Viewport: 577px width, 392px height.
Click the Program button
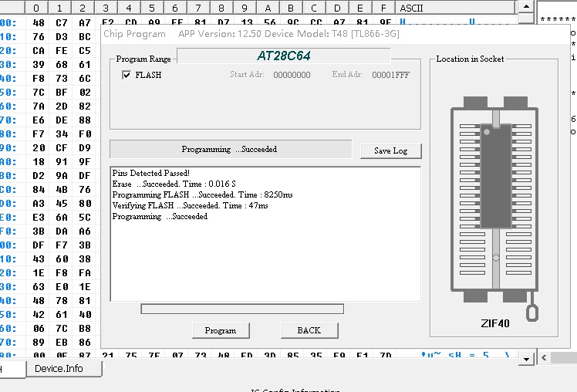(x=221, y=330)
